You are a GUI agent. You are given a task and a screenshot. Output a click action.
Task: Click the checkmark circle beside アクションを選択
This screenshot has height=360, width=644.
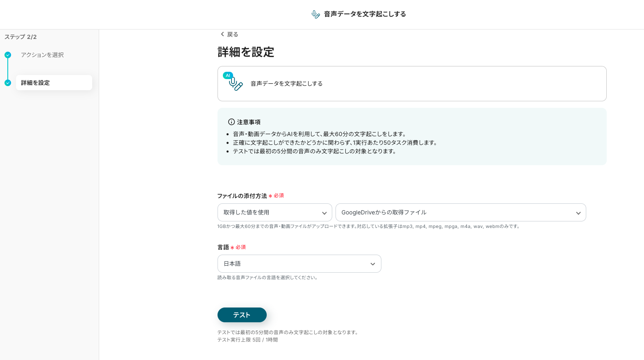8,55
